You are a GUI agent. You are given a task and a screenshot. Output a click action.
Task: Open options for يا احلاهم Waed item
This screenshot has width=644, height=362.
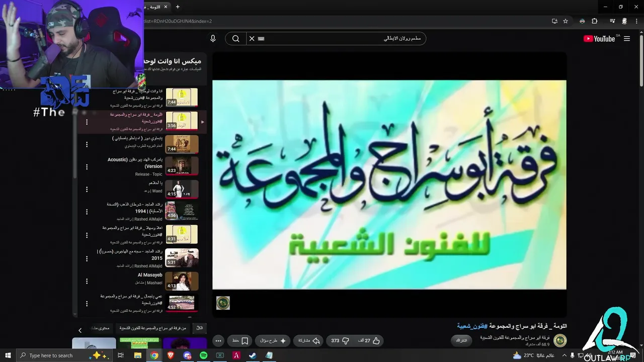point(87,190)
